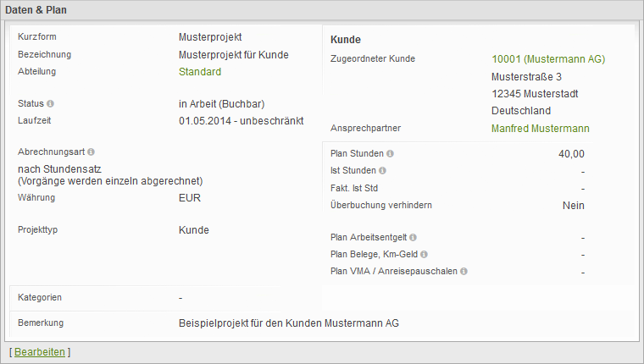Click the info icon beside Plan Arbeitsentgelt

click(x=413, y=237)
